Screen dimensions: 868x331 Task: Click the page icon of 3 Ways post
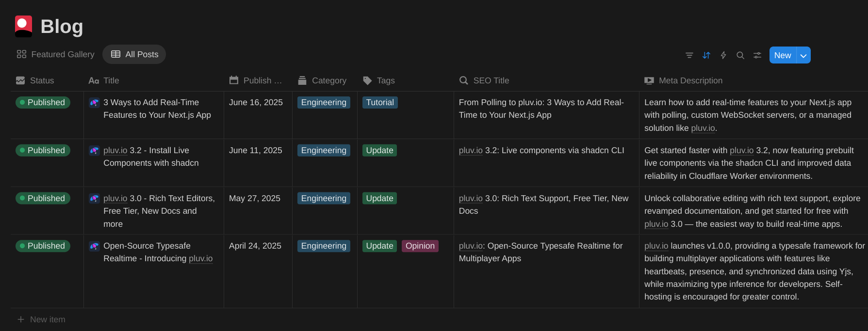point(95,103)
